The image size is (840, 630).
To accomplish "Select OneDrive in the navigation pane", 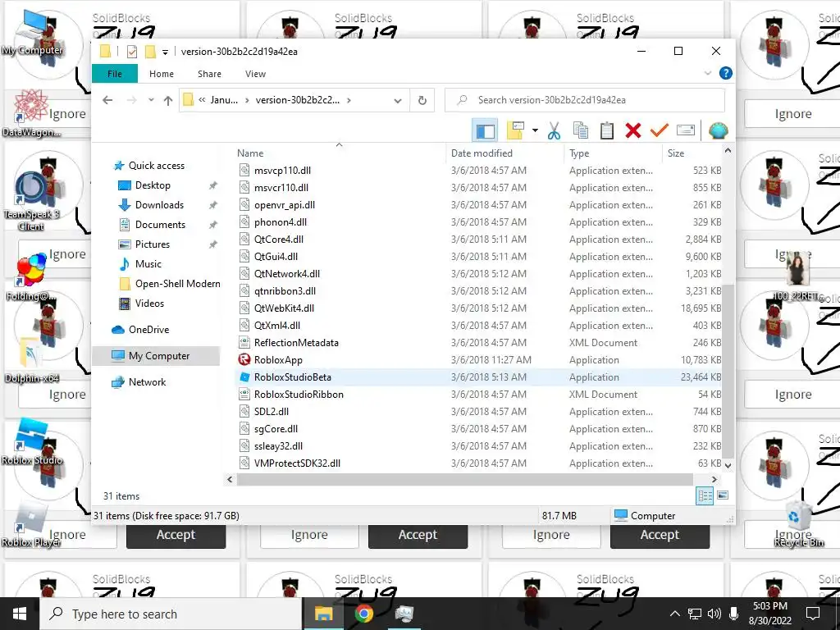I will tap(148, 330).
